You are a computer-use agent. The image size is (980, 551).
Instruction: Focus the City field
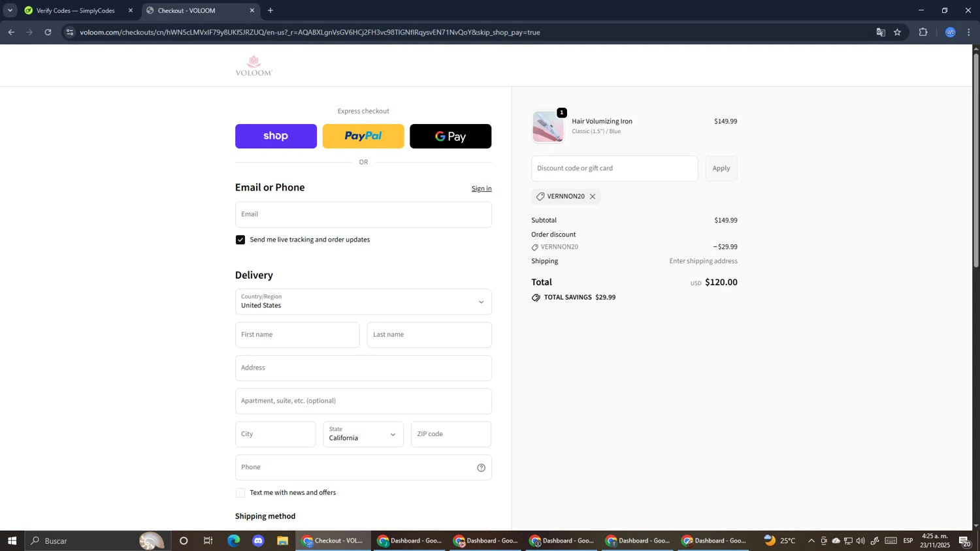click(276, 434)
